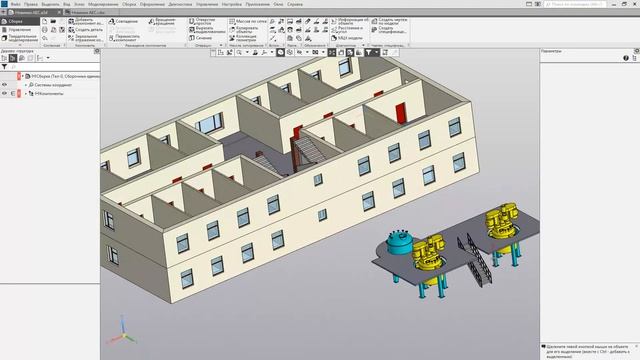Viewport: 640px width, 360px height.
Task: Toggle visibility eye for Компоненты
Action: click(x=4, y=93)
